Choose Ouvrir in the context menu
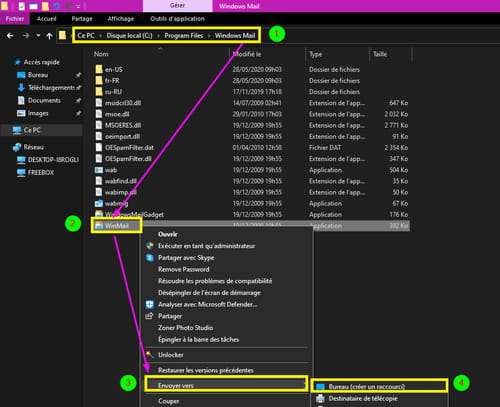The image size is (500, 407). pos(168,234)
